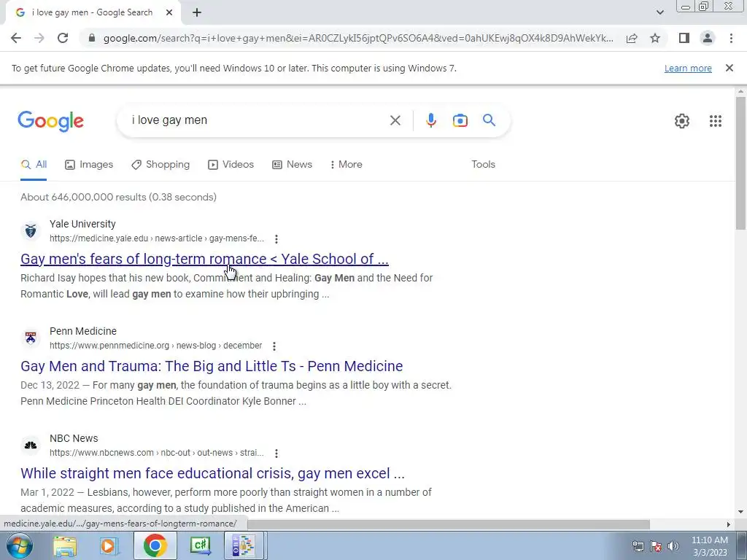Click the Penn Medicine favicon
Image resolution: width=747 pixels, height=560 pixels.
[x=31, y=338]
